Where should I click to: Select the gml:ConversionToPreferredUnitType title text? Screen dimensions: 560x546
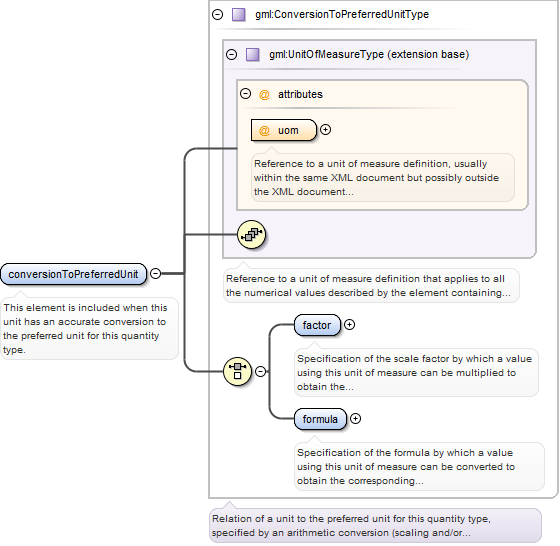pyautogui.click(x=342, y=15)
